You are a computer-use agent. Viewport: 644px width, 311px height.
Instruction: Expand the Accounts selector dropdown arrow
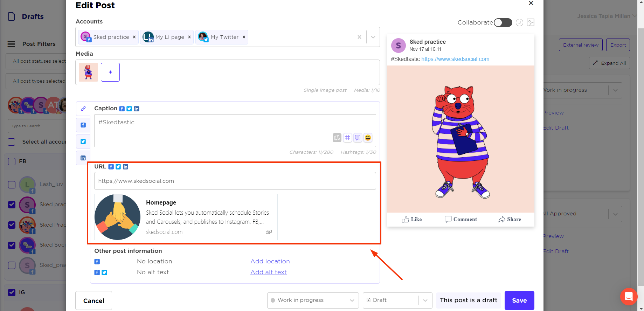click(373, 37)
